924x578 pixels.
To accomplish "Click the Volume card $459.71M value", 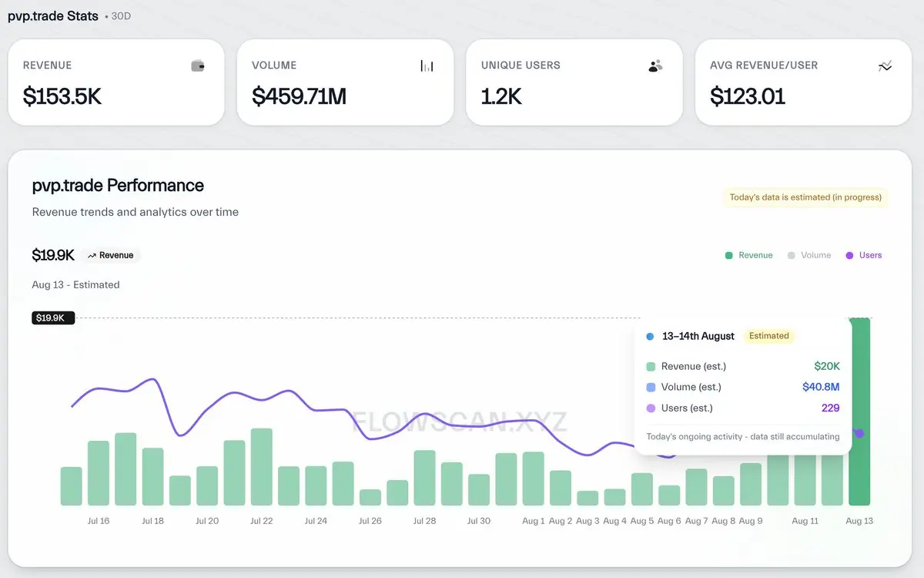I will tap(299, 96).
